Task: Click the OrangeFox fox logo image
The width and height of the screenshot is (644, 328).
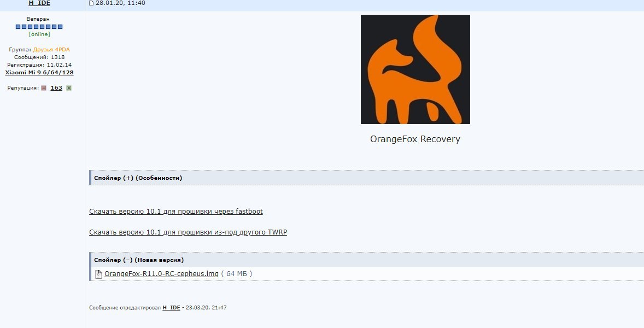Action: pyautogui.click(x=415, y=69)
